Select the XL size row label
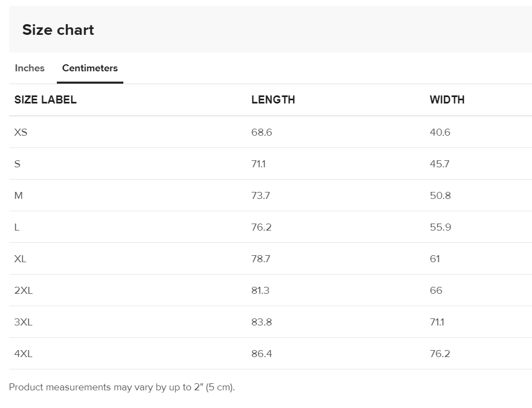This screenshot has height=408, width=532. (20, 258)
